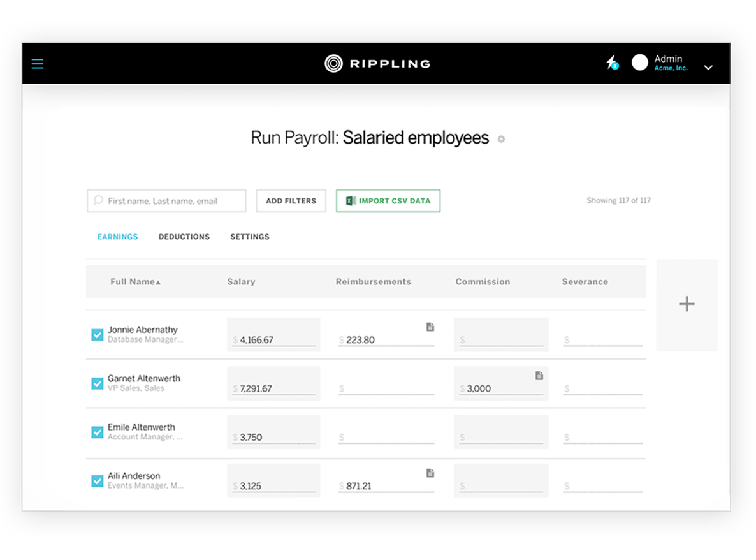Open the lightning bolt notifications icon
This screenshot has width=756, height=560.
pos(611,63)
